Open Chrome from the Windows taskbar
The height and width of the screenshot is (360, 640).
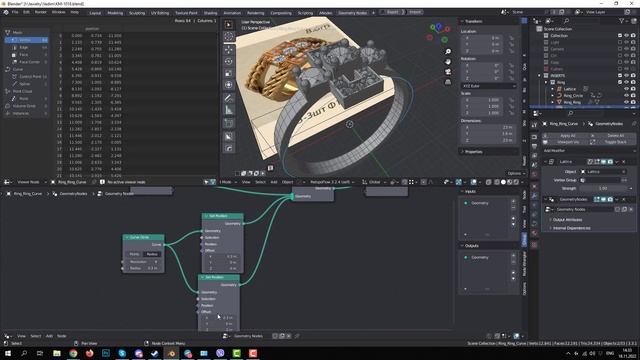click(x=73, y=353)
